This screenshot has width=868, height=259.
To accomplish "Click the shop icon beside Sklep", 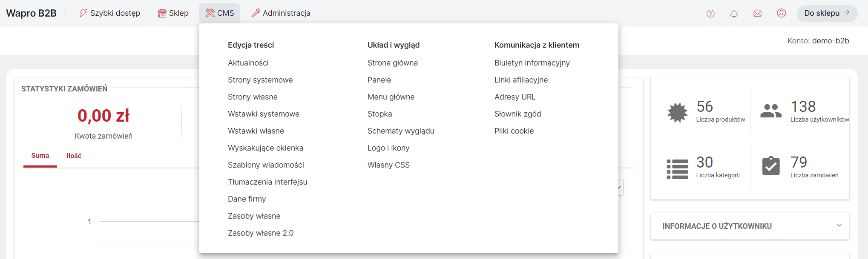I will click(x=162, y=13).
